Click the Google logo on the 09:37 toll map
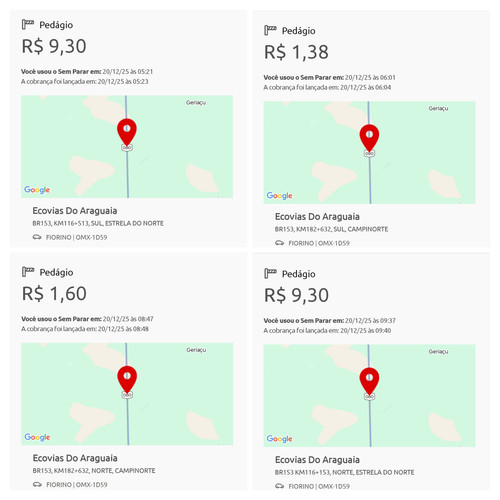The image size is (500, 500). point(279,439)
